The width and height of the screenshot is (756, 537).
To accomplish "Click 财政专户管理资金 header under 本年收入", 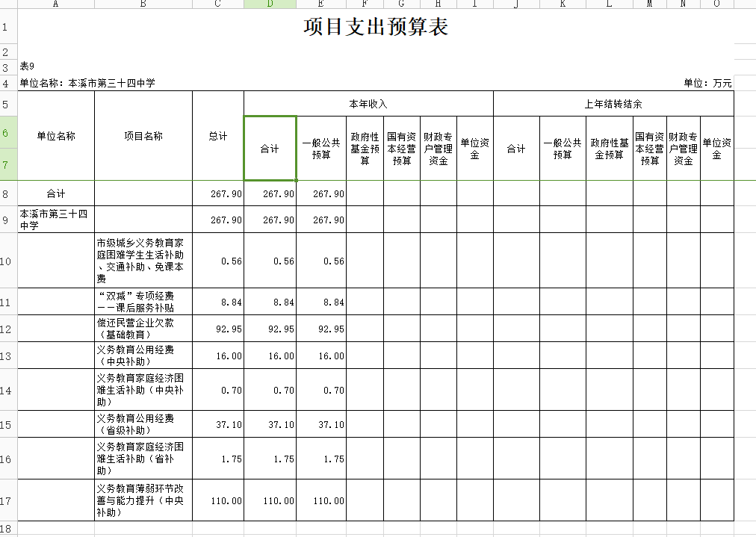I will [x=439, y=149].
